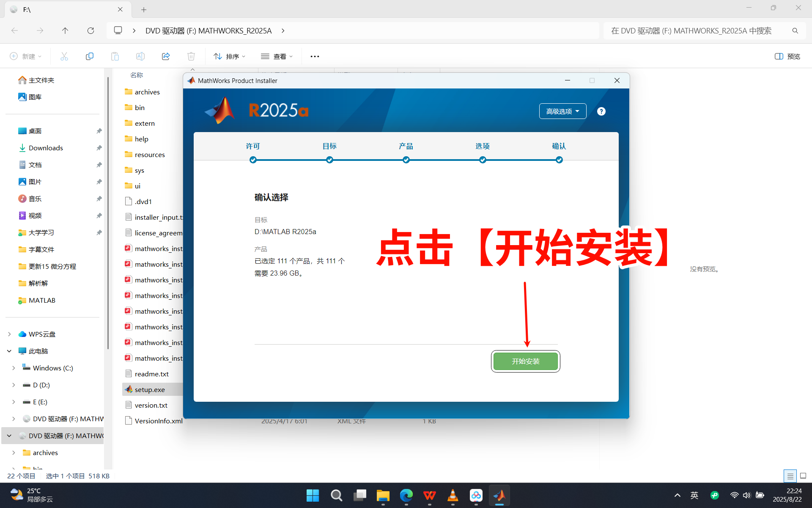Click the 开始安装 button
This screenshot has width=812, height=508.
pyautogui.click(x=525, y=361)
